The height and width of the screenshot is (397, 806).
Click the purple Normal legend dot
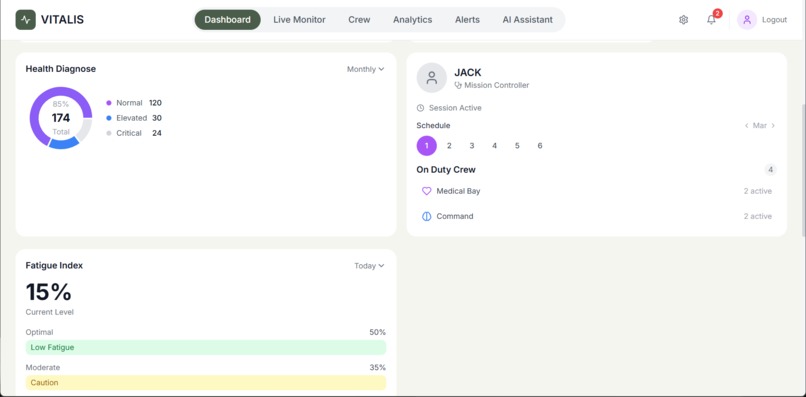click(108, 103)
